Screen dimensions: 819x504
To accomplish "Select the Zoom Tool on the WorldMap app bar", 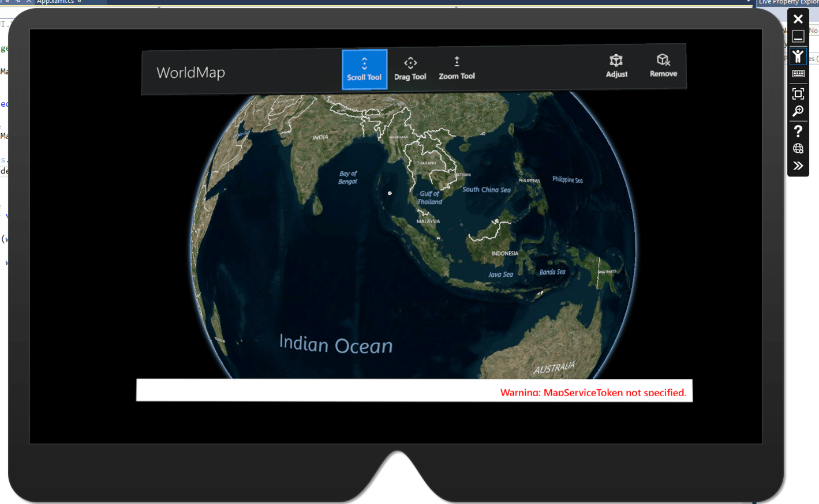I will click(457, 68).
